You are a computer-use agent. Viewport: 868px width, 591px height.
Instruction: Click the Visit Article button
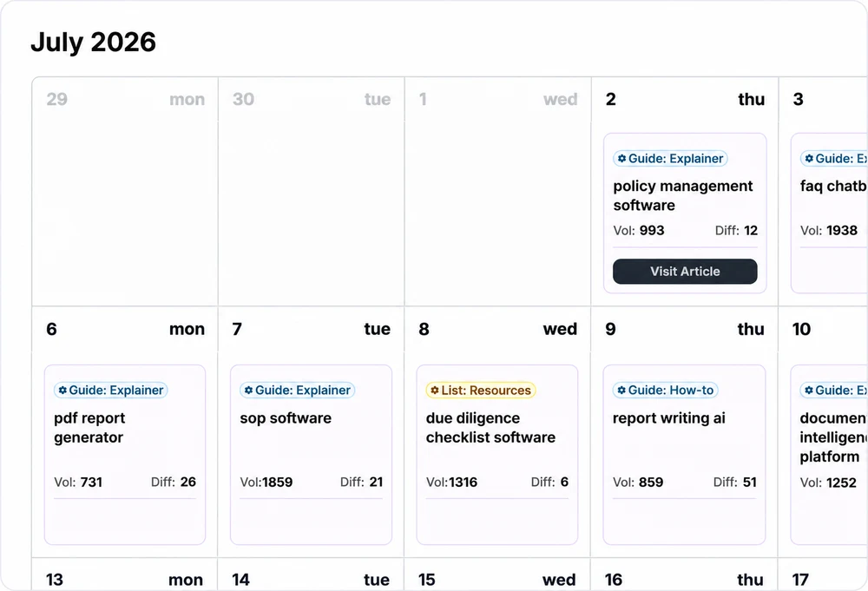[685, 271]
